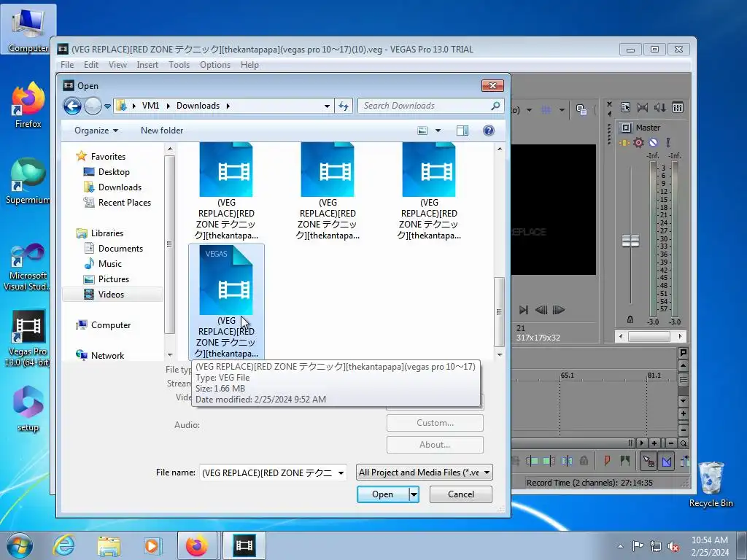Screen dimensions: 747x560
Task: Open the Insert menu
Action: tap(147, 65)
